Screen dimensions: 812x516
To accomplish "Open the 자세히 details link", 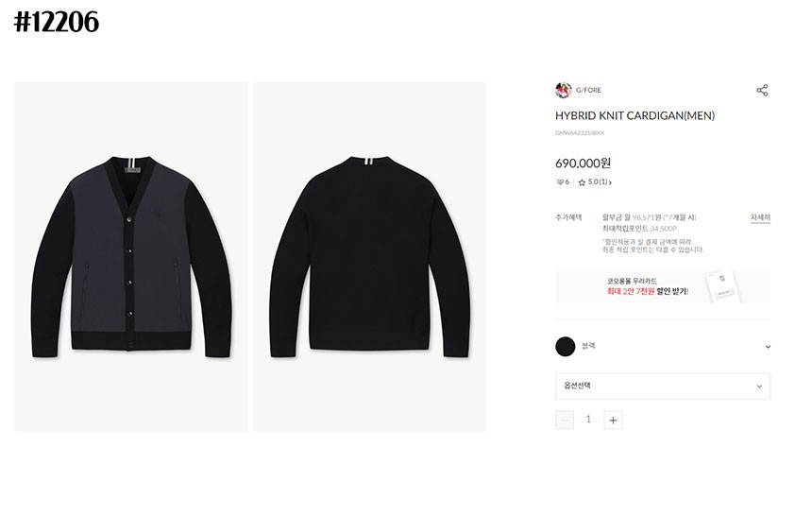I will tap(760, 217).
